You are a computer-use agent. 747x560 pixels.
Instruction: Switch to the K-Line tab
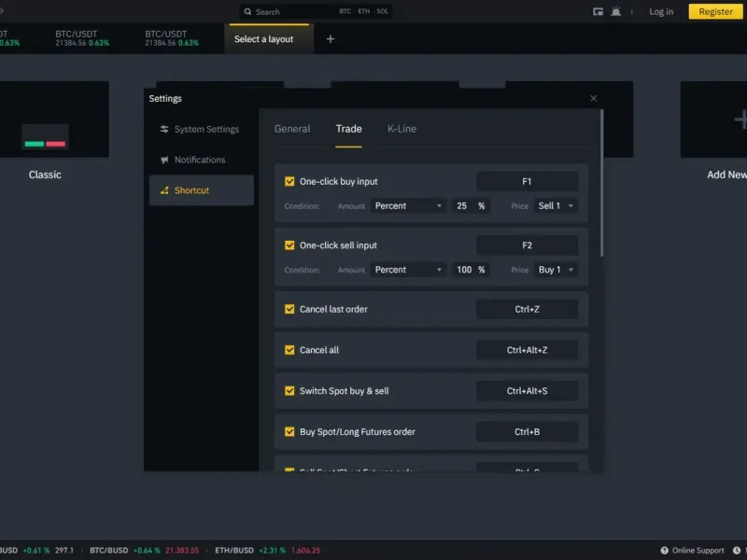coord(402,129)
